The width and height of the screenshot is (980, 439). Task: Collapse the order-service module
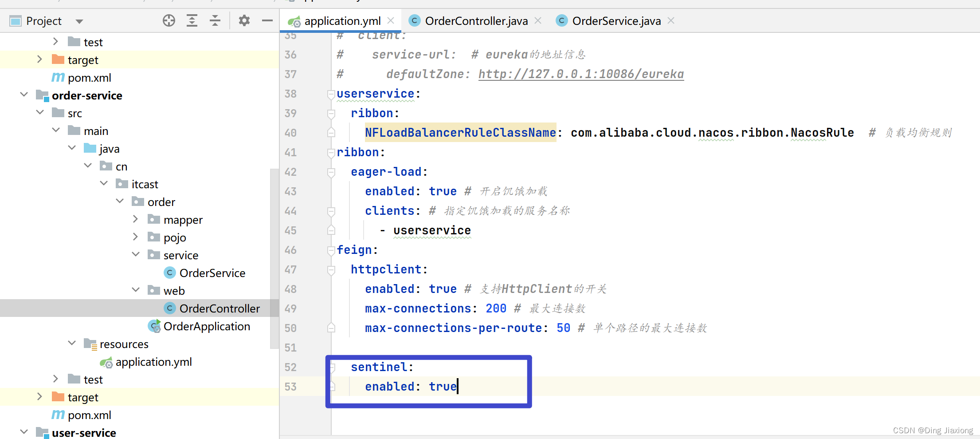point(24,95)
